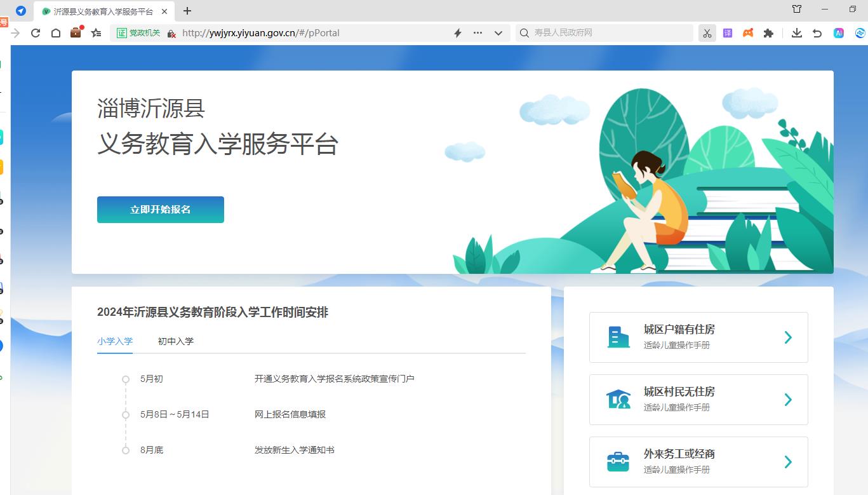This screenshot has height=495, width=868.
Task: Open a new browser tab
Action: coord(187,11)
